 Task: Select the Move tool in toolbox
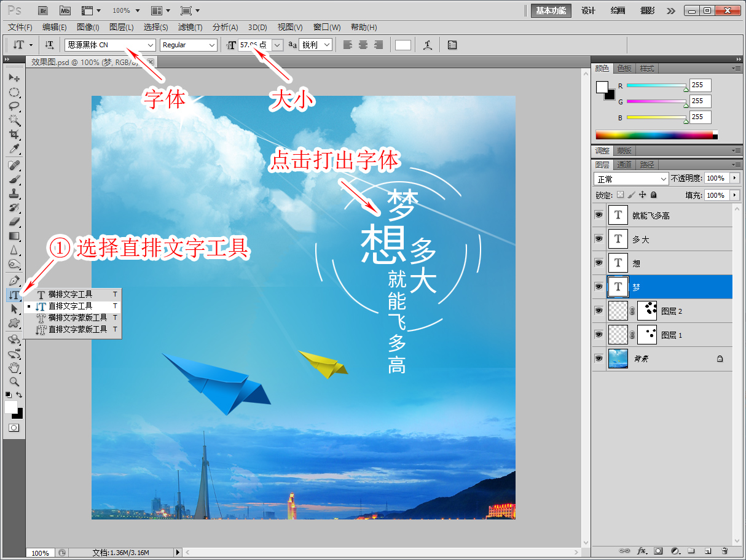click(x=14, y=78)
